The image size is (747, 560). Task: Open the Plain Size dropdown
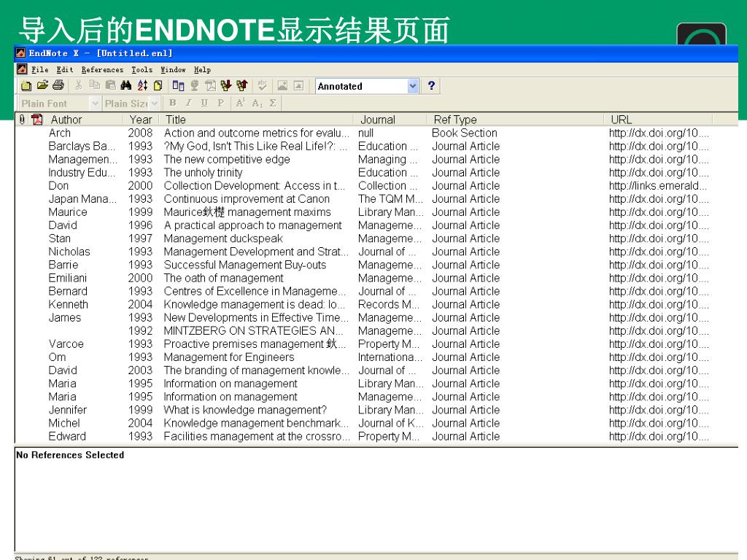[x=155, y=104]
